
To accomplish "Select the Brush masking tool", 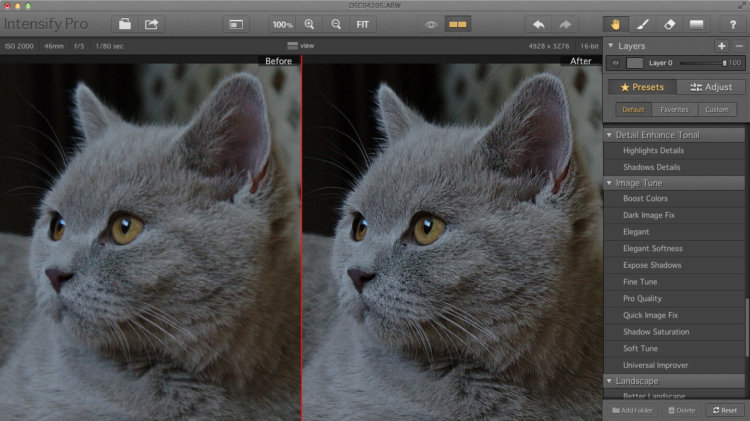I will (x=642, y=24).
